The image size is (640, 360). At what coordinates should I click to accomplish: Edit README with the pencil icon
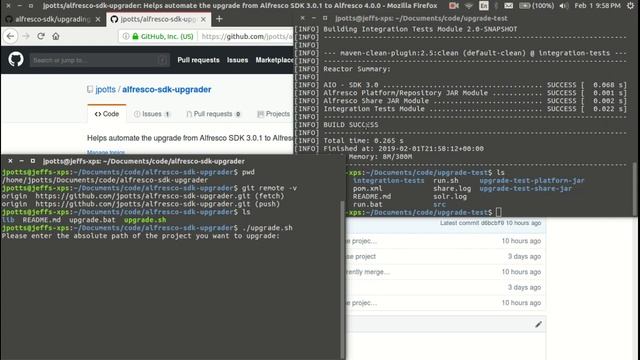click(538, 324)
